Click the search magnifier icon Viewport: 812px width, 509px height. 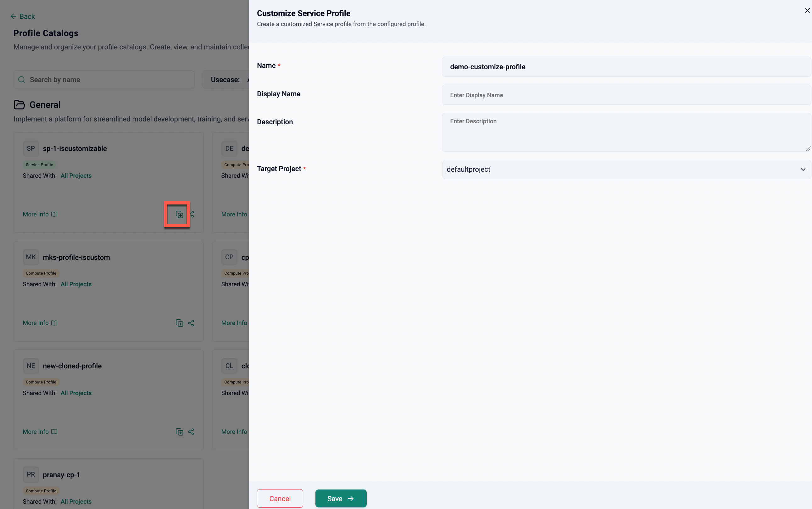click(x=21, y=80)
